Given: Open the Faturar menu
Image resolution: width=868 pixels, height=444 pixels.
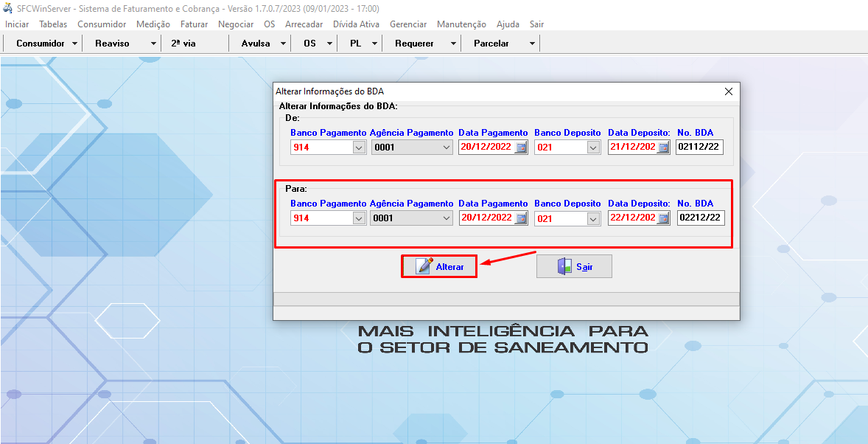Looking at the screenshot, I should [x=194, y=24].
